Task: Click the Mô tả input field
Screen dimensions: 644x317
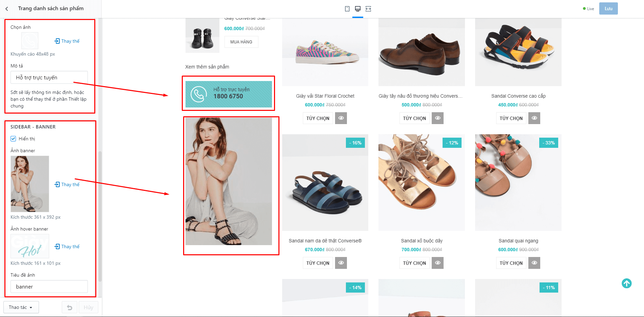Action: [49, 77]
